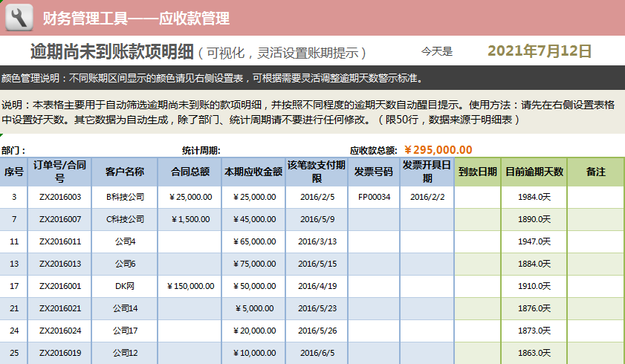The width and height of the screenshot is (625, 364).
Task: Click the 备注 column header
Action: pos(596,172)
